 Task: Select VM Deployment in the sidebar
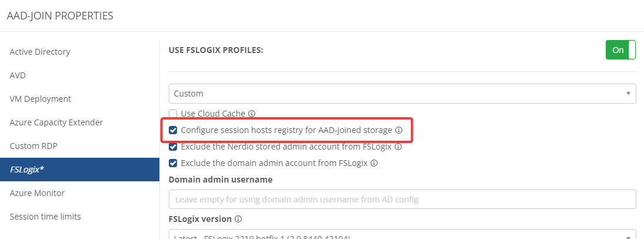tap(40, 99)
